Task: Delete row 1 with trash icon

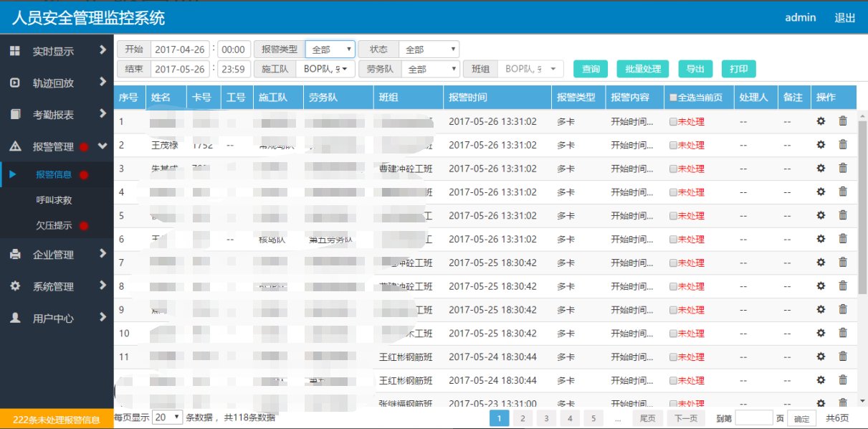Action: click(843, 121)
